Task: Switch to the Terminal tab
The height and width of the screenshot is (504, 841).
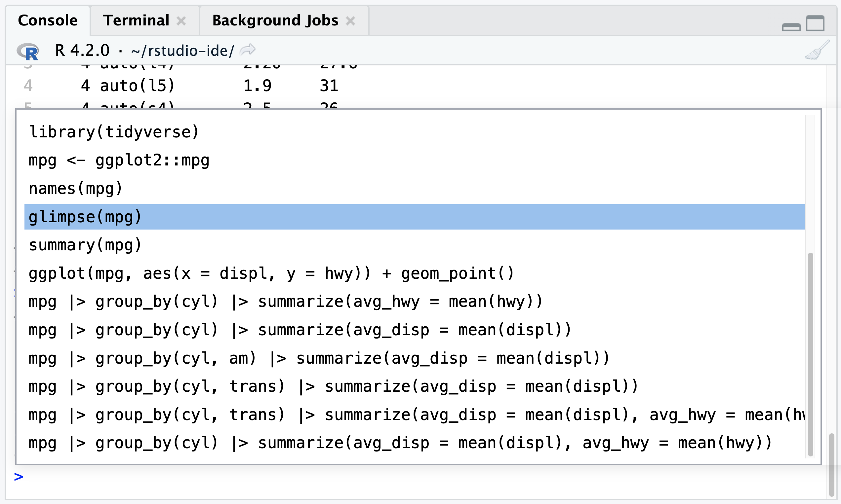Action: [x=136, y=20]
